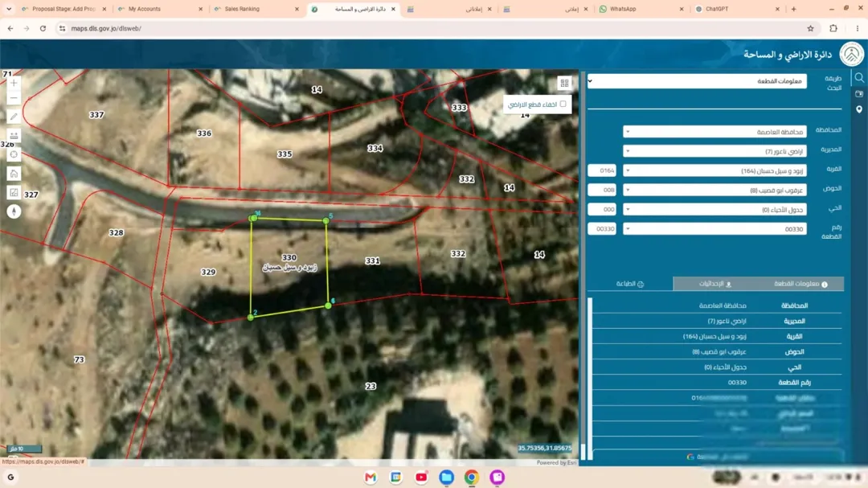The height and width of the screenshot is (488, 868).
Task: Click parcel 329 on the map
Action: (x=208, y=272)
